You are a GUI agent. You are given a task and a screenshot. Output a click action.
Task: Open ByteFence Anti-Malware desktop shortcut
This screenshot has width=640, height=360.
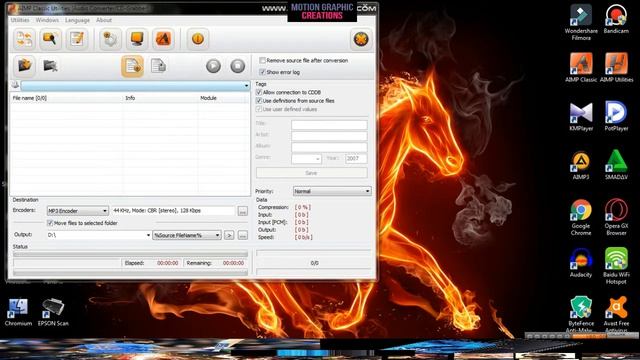click(x=581, y=314)
